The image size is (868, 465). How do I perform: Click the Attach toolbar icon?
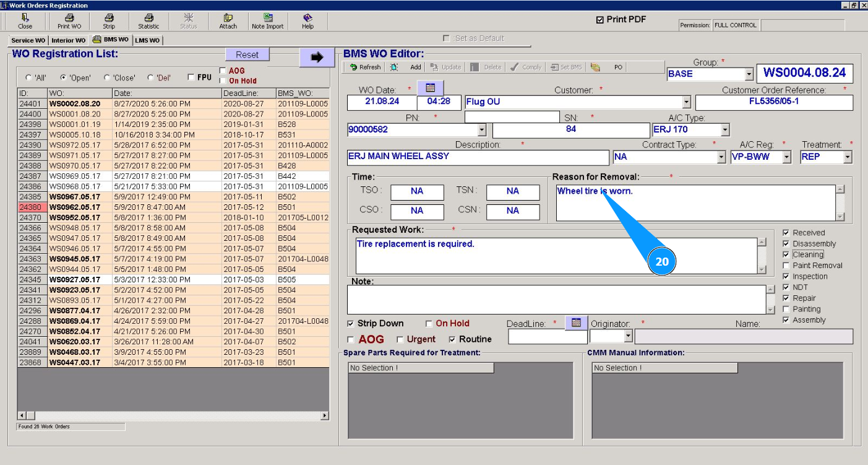click(x=228, y=21)
